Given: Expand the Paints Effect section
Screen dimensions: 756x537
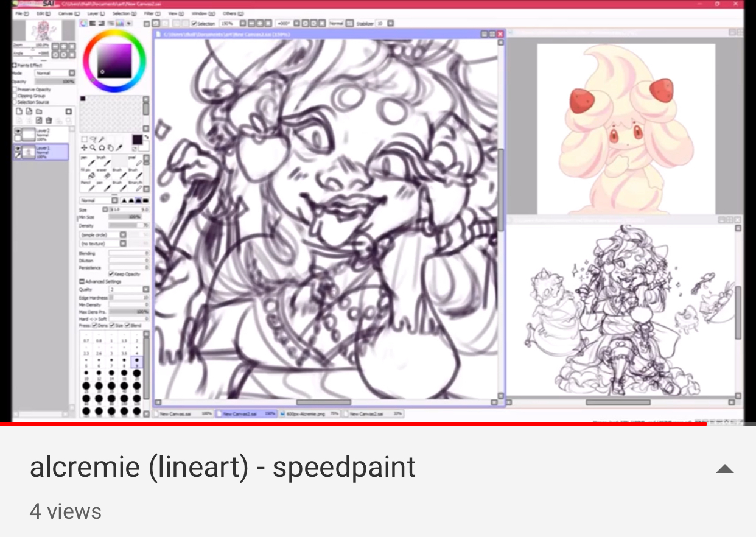Looking at the screenshot, I should point(14,65).
